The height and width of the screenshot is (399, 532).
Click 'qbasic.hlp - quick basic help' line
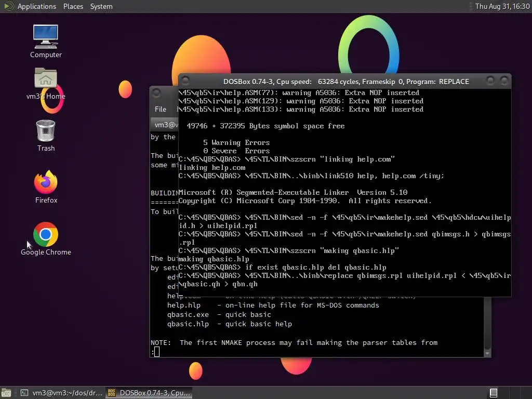(229, 324)
